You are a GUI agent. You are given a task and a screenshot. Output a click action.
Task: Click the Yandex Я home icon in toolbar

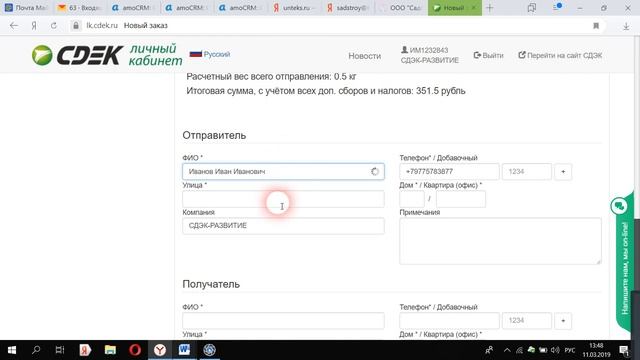point(34,25)
